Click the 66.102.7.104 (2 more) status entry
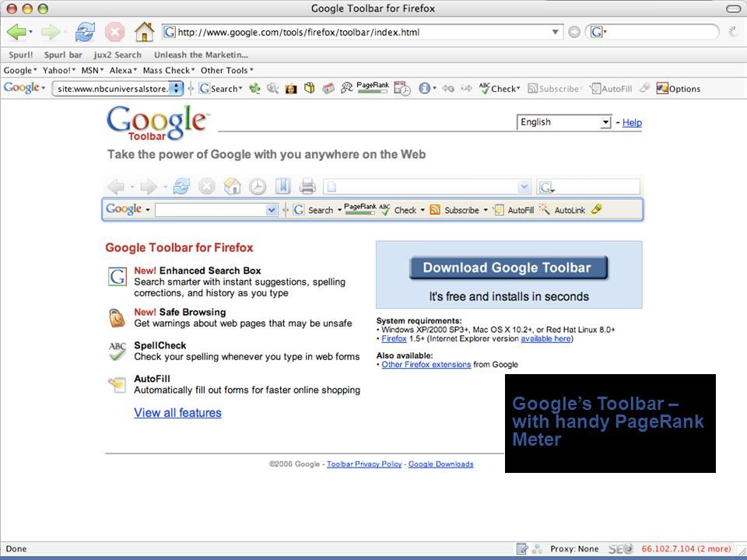747x560 pixels. (x=686, y=548)
